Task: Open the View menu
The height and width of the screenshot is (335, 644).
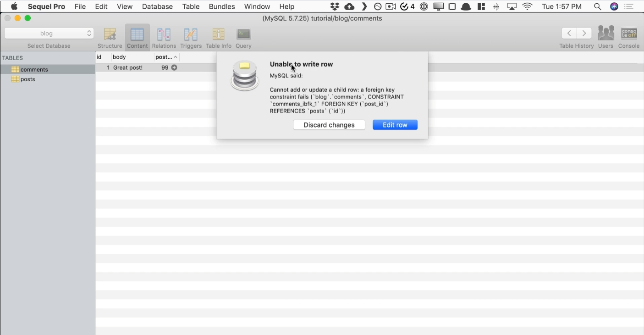Action: click(x=125, y=6)
